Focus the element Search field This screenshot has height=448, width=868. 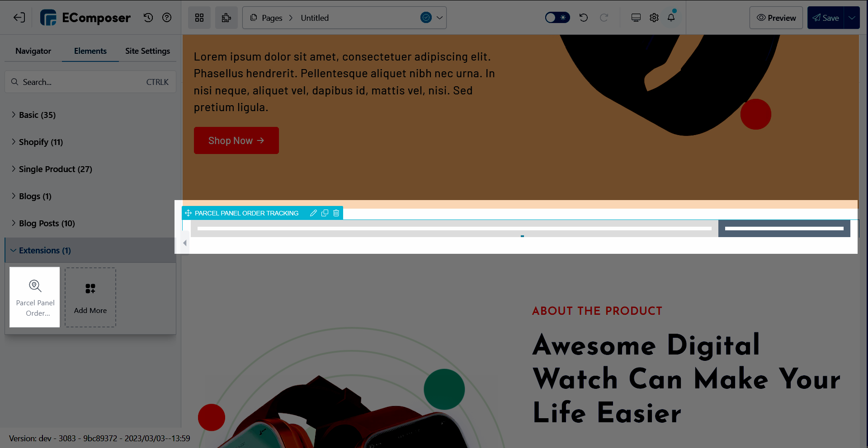click(x=90, y=82)
